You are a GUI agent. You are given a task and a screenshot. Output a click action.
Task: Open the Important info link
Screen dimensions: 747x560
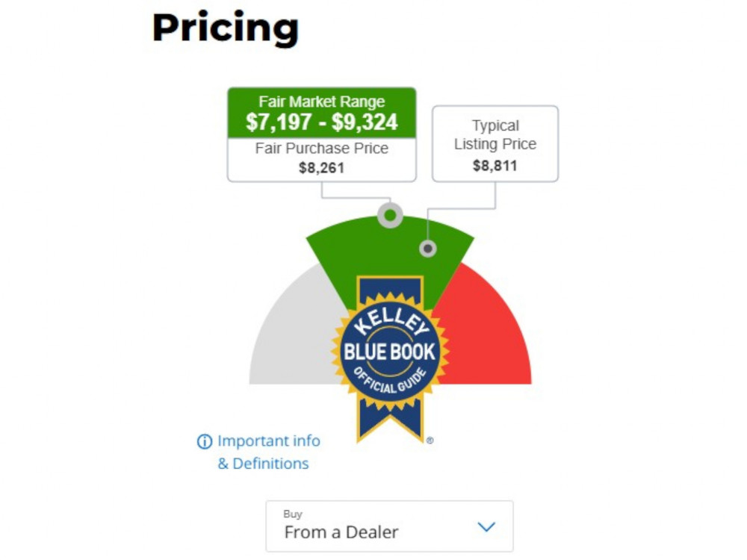click(x=269, y=441)
